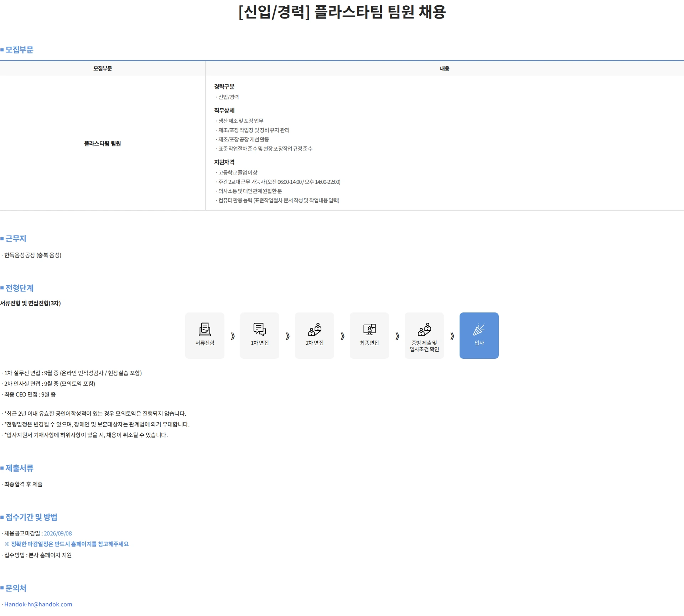Open the Handok-hr@handok.com email link

[x=38, y=604]
